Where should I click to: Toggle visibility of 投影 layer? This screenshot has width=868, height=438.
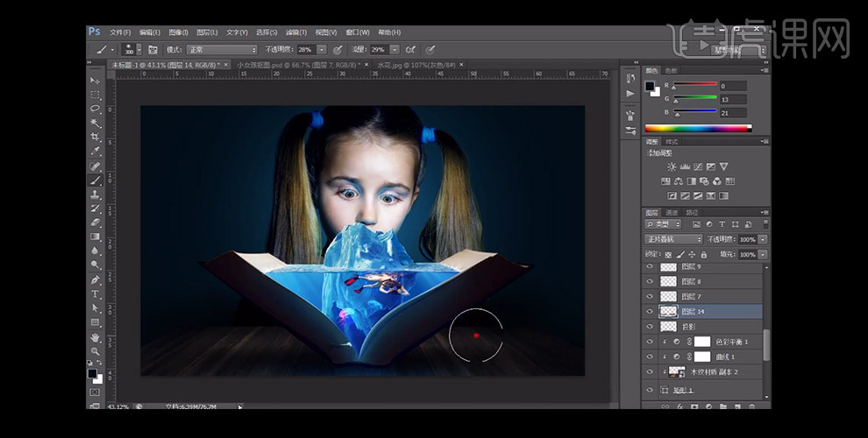[x=650, y=327]
